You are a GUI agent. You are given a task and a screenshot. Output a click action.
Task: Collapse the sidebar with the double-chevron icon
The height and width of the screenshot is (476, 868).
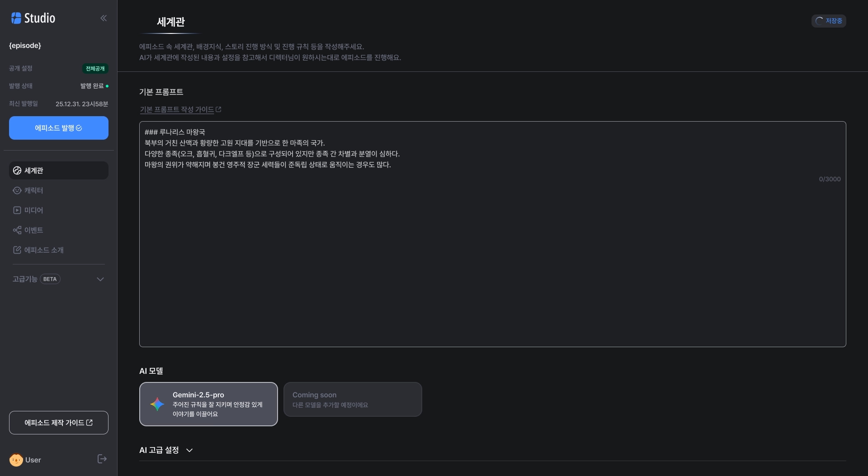pyautogui.click(x=104, y=18)
